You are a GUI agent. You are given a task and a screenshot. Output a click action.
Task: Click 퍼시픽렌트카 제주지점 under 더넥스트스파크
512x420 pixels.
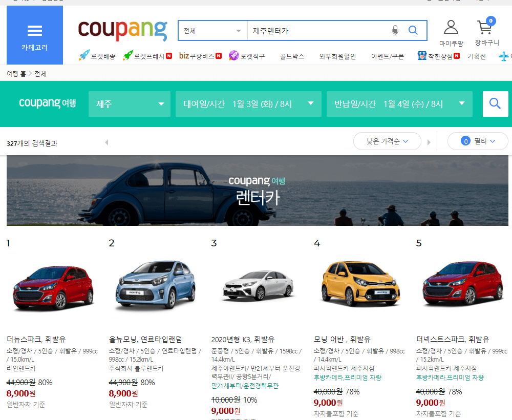446,368
